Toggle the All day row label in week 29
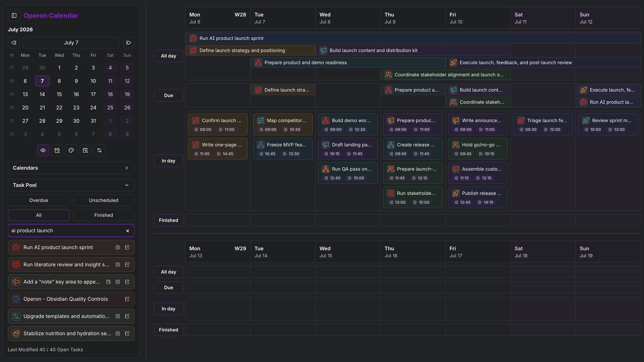This screenshot has height=362, width=644. [168, 272]
